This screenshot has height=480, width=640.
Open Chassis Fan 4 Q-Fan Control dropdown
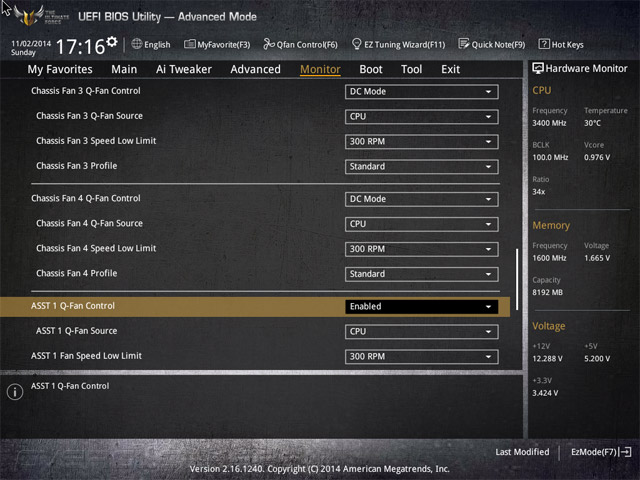[x=421, y=199]
